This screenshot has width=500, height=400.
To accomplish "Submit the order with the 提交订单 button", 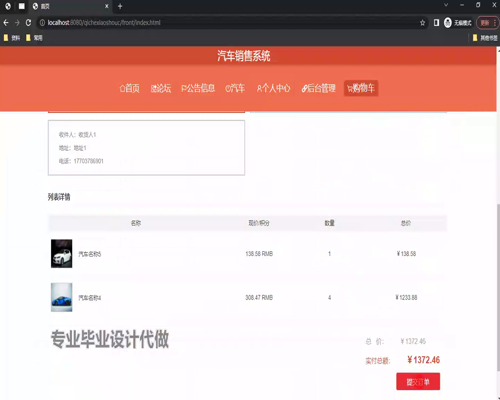I will (x=418, y=381).
